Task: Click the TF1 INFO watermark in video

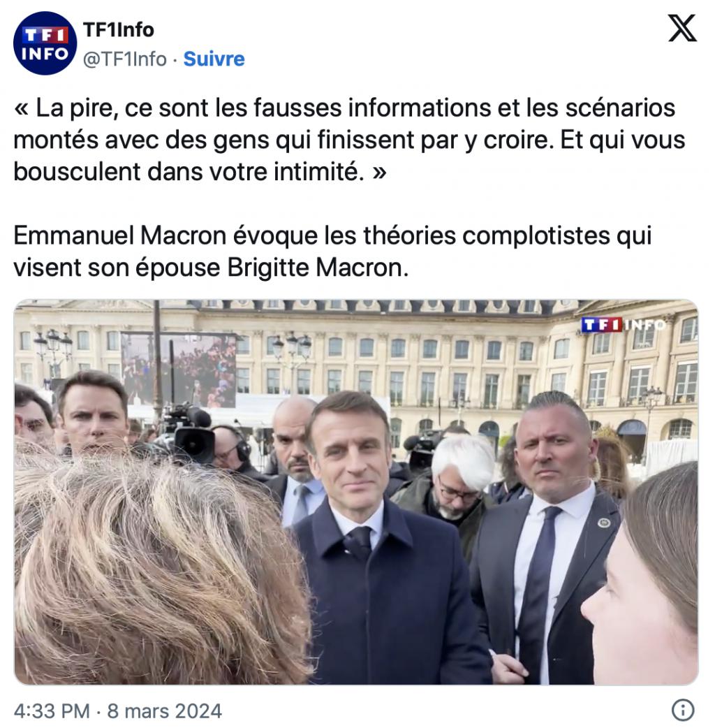Action: 623,325
